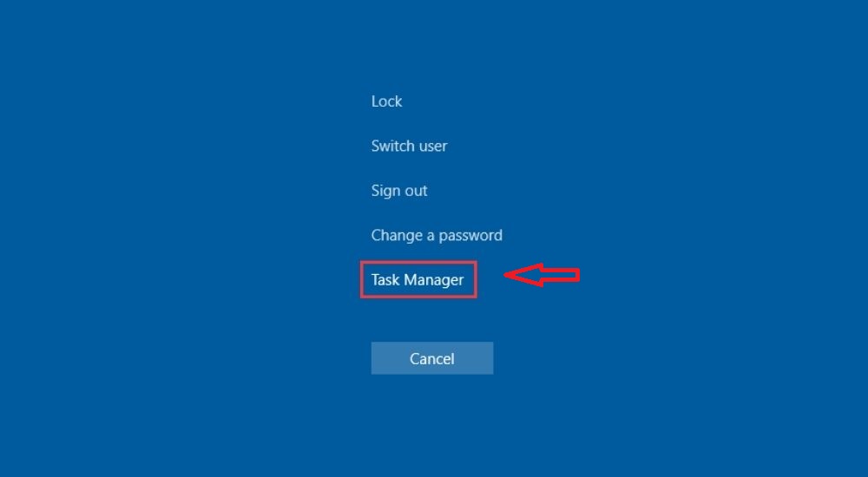
Task: Return to desktop via Cancel button
Action: click(x=431, y=358)
